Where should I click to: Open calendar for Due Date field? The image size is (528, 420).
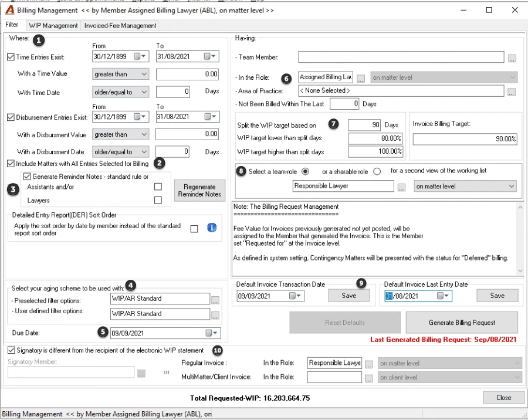(212, 333)
